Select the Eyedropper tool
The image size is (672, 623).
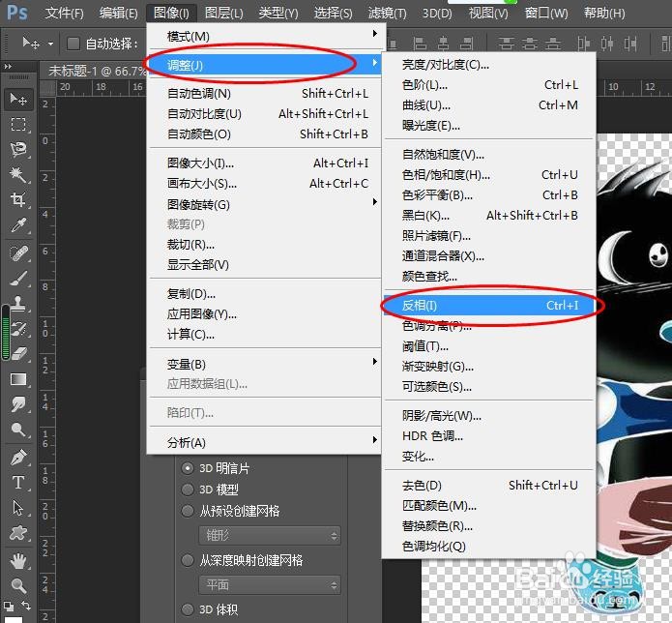pos(18,224)
